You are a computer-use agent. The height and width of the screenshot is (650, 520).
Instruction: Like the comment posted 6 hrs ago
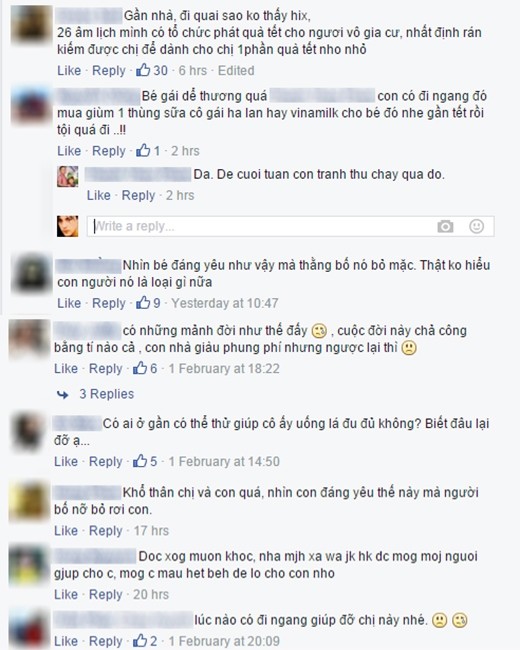pos(69,70)
